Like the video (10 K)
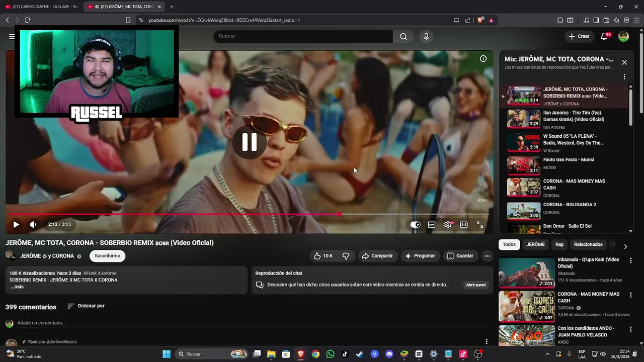The width and height of the screenshot is (644, 362). 323,256
